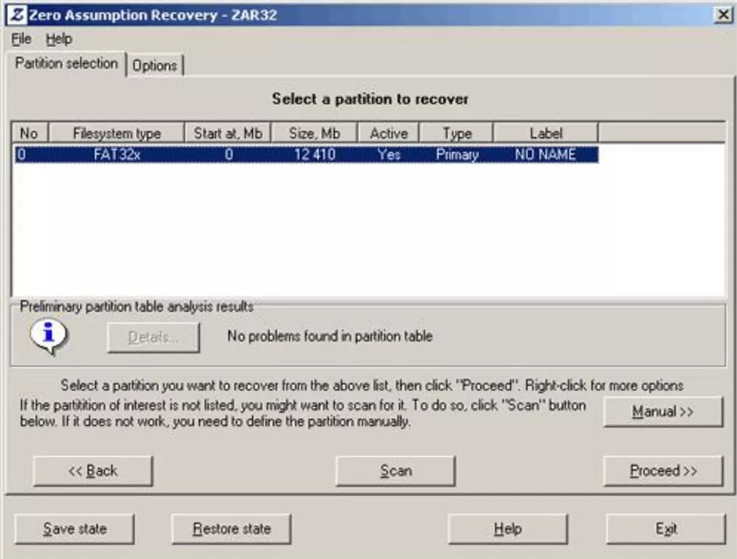Click the Primary type cell

click(x=457, y=154)
